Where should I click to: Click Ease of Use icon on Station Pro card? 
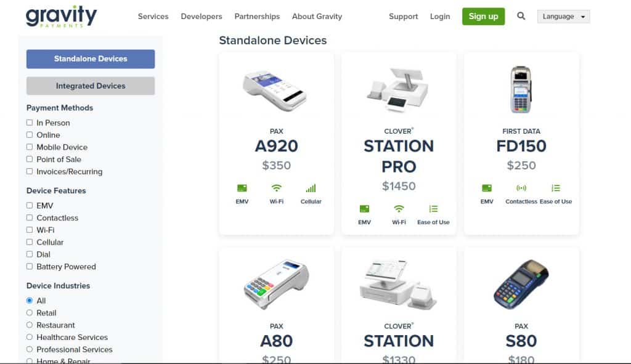pyautogui.click(x=433, y=209)
